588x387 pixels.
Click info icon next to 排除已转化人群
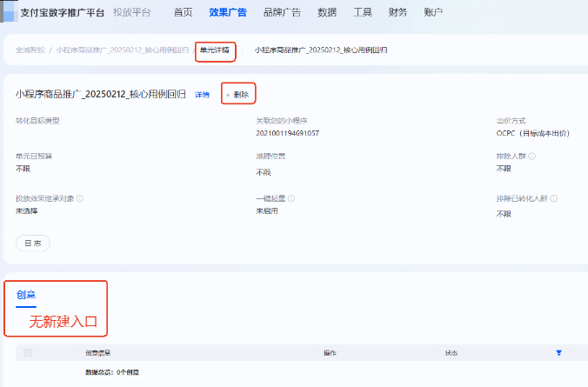[x=553, y=198]
